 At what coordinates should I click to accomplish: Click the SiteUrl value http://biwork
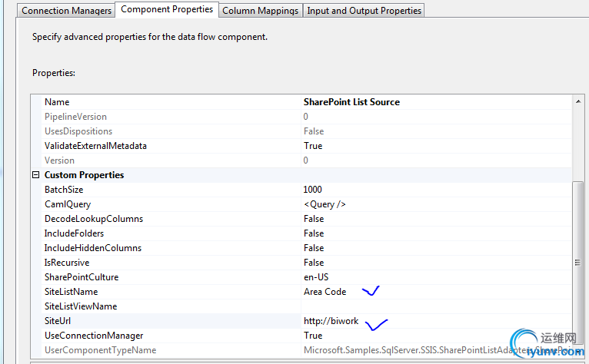pos(331,321)
